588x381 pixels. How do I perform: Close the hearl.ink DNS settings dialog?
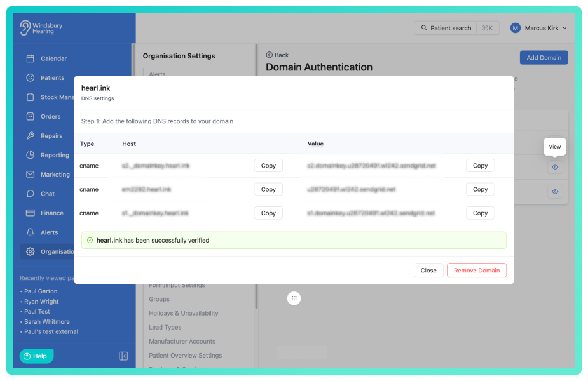(428, 271)
